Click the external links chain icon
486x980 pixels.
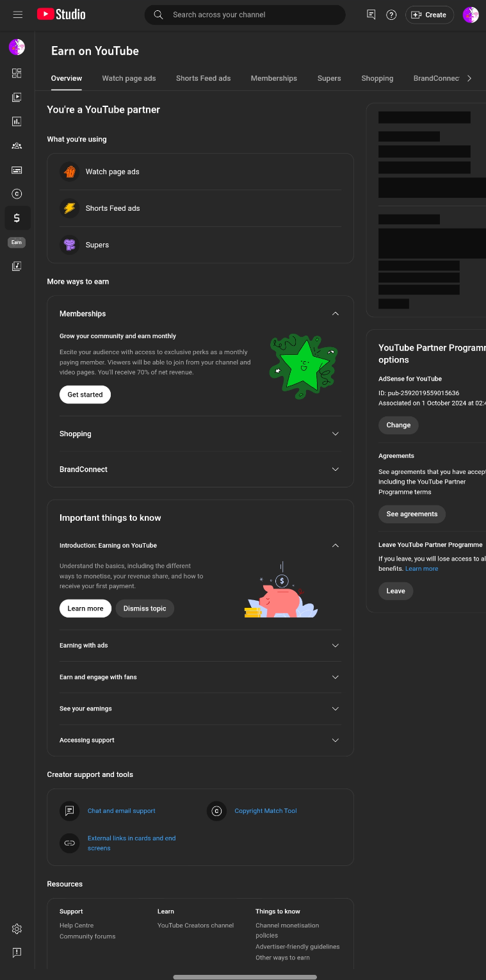[69, 843]
